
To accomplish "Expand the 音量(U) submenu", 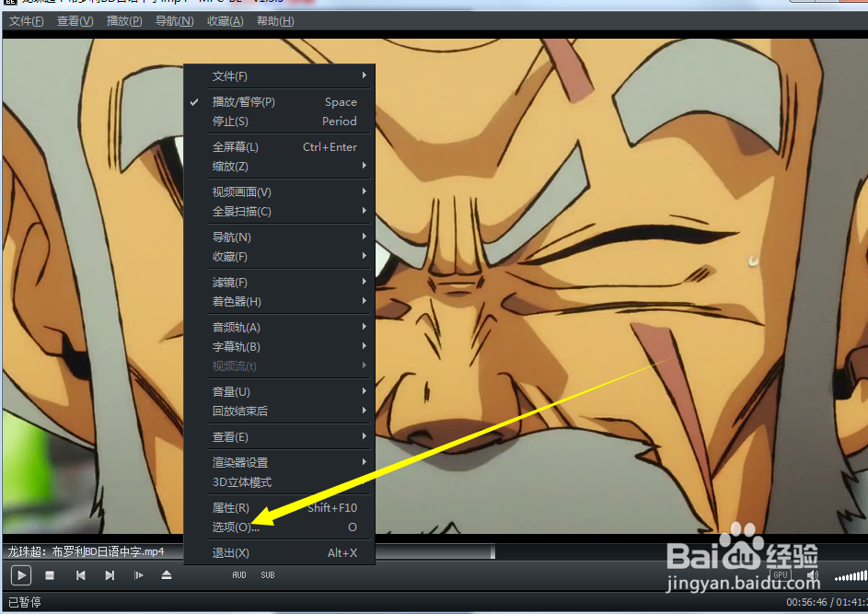I will 280,392.
